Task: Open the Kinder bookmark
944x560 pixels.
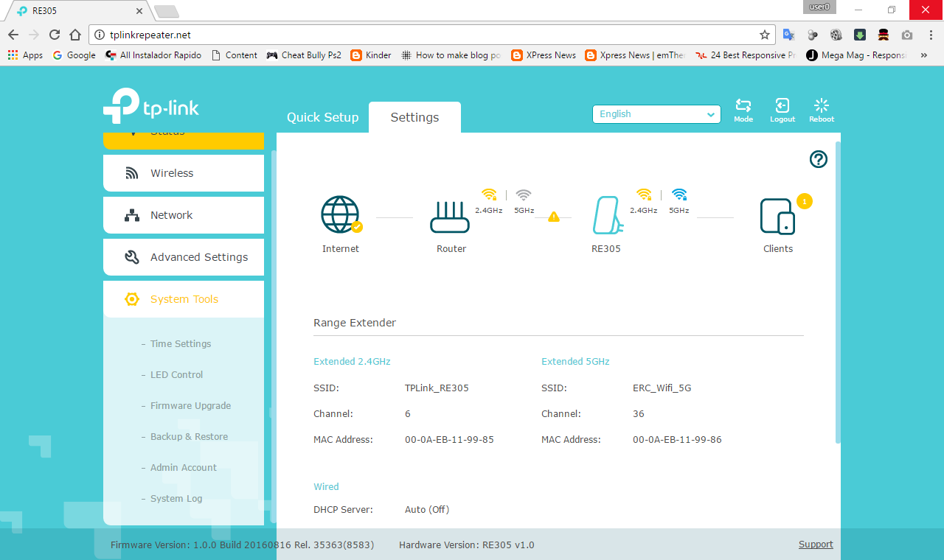Action: [372, 55]
